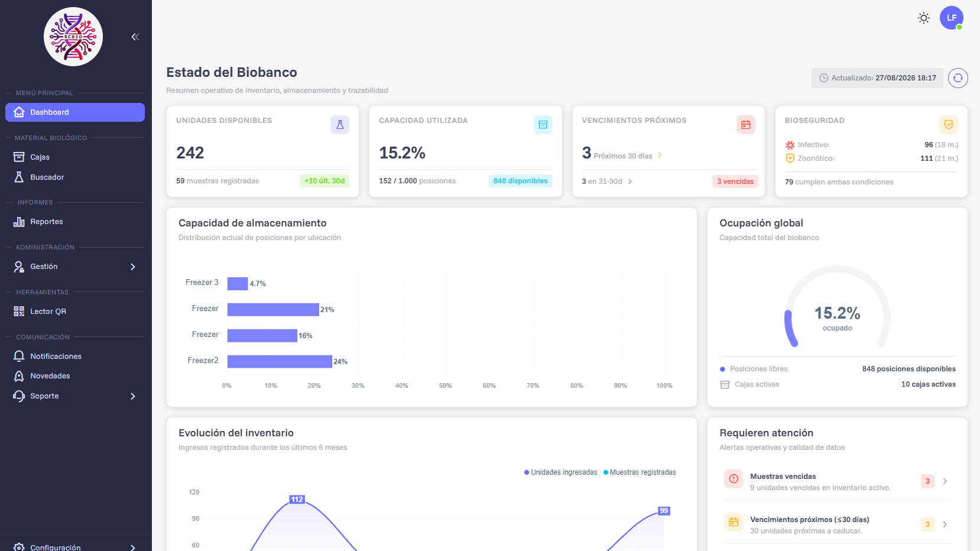
Task: Open Vencimientos próximos alert chevron
Action: point(945,524)
